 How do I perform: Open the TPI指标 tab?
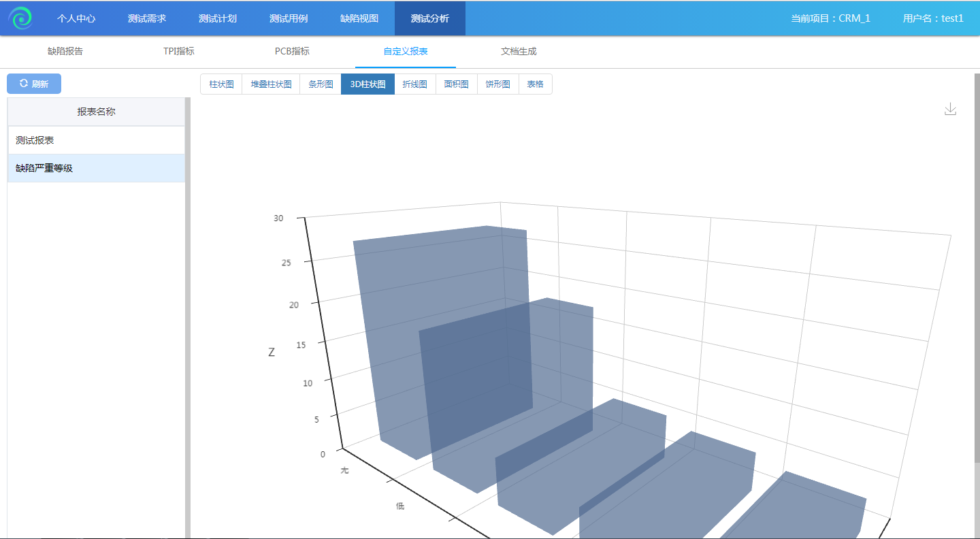pyautogui.click(x=179, y=51)
